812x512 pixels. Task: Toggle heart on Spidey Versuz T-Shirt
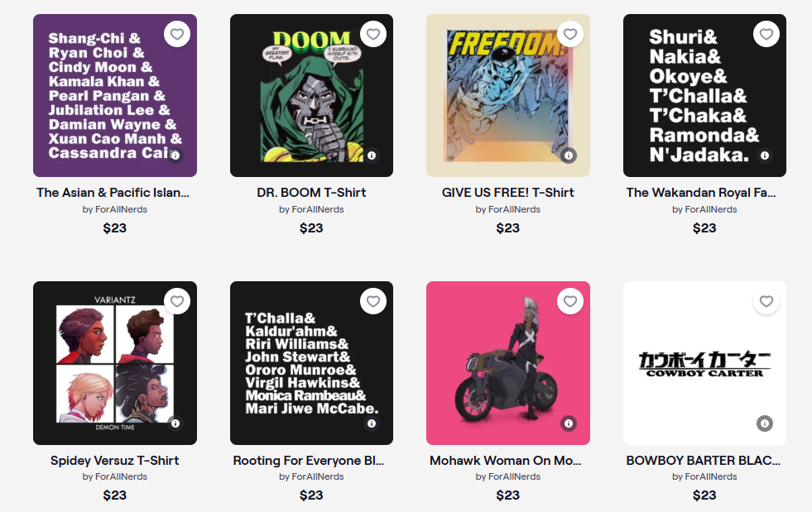pos(177,301)
